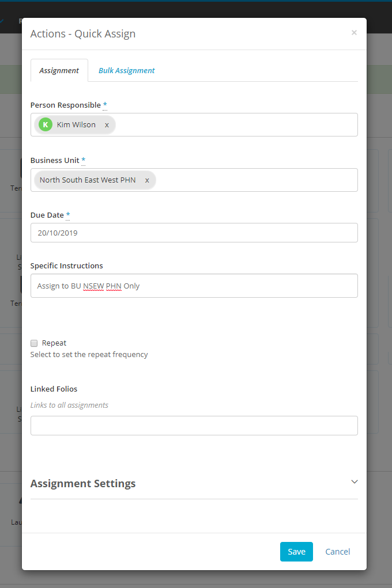Open the Due Date field showing 20/10/2019
The image size is (392, 588).
194,232
